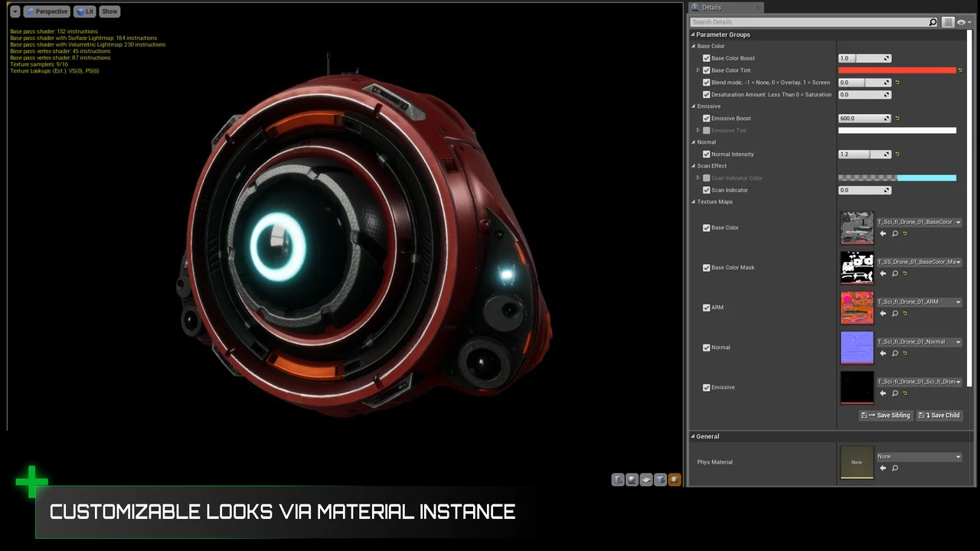
Task: Open the eye view options icon
Action: click(x=962, y=22)
